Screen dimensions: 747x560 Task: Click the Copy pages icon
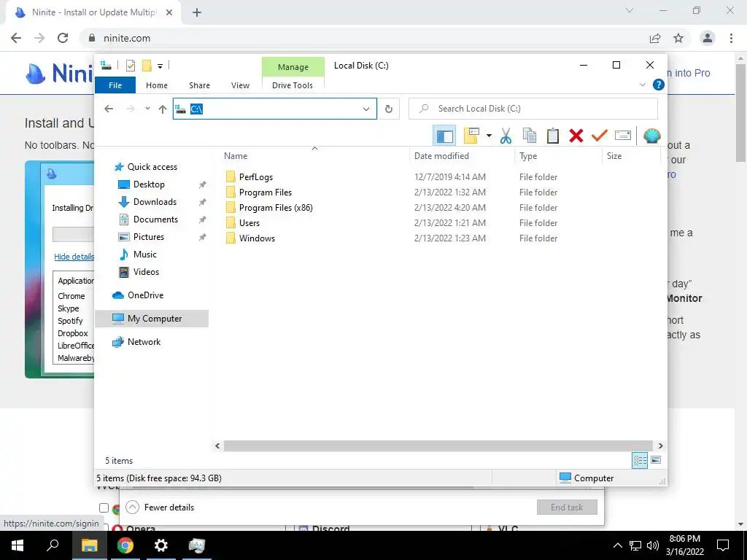pyautogui.click(x=530, y=136)
